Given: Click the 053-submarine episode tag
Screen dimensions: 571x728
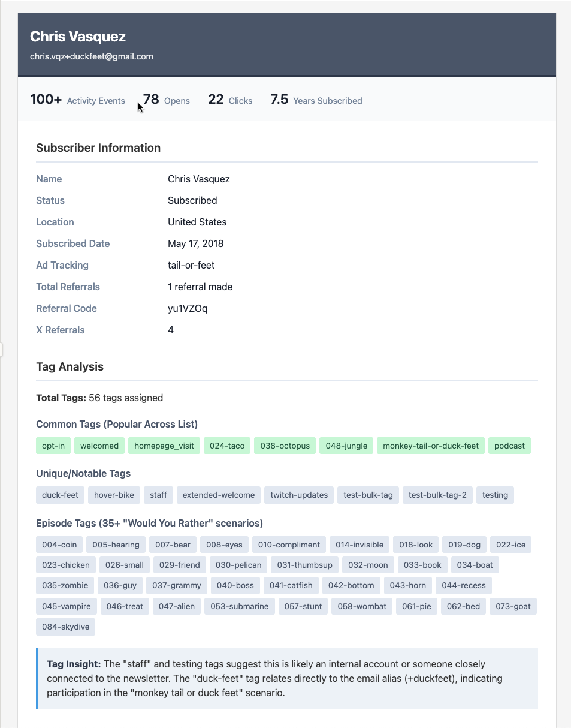Looking at the screenshot, I should (x=240, y=606).
